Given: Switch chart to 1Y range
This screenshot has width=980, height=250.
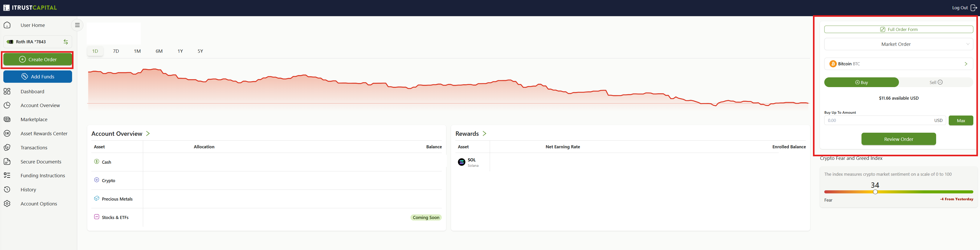Looking at the screenshot, I should 180,51.
